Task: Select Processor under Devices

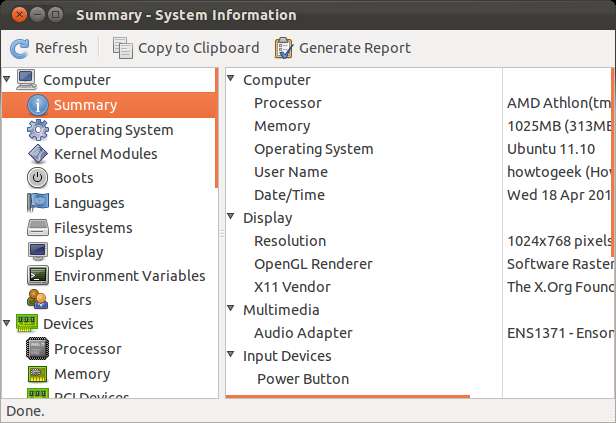Action: click(x=87, y=349)
